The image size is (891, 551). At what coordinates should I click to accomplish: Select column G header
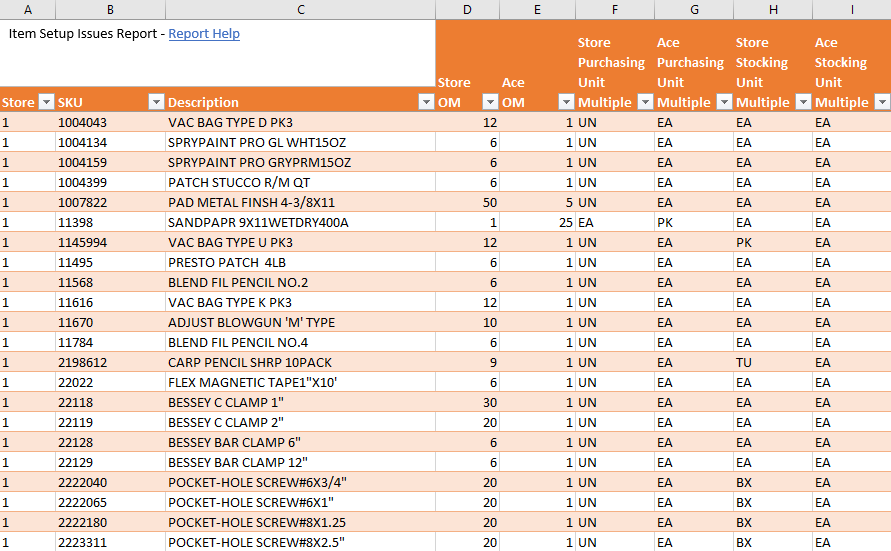(x=694, y=9)
